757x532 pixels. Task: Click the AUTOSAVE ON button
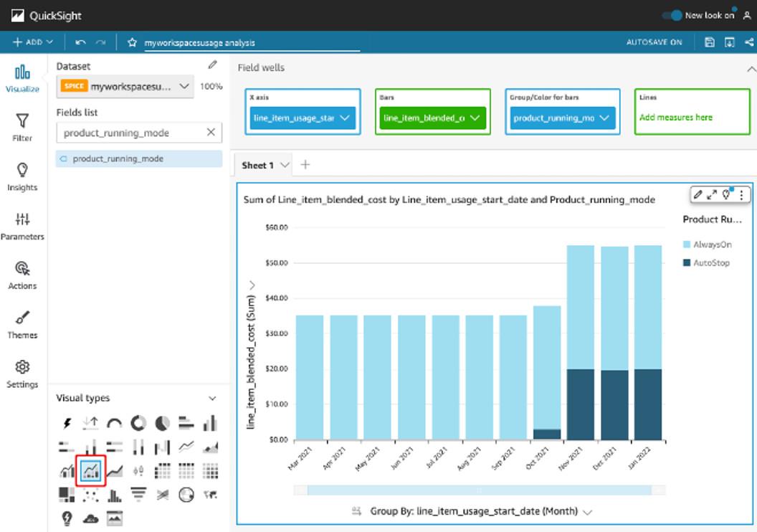coord(654,42)
